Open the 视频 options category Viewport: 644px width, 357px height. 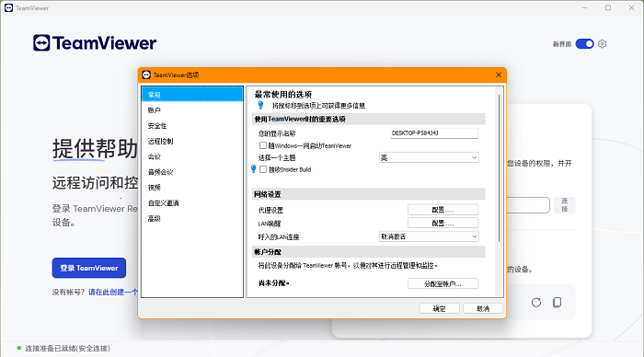[192, 188]
